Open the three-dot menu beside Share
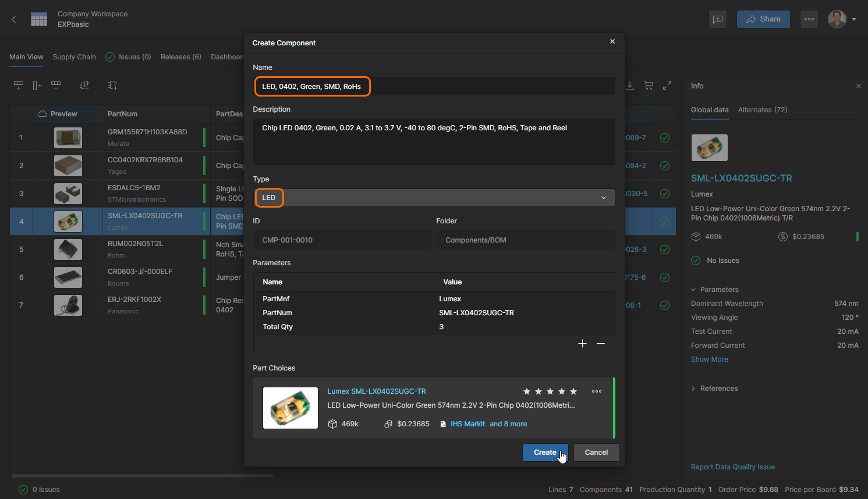 (x=809, y=19)
